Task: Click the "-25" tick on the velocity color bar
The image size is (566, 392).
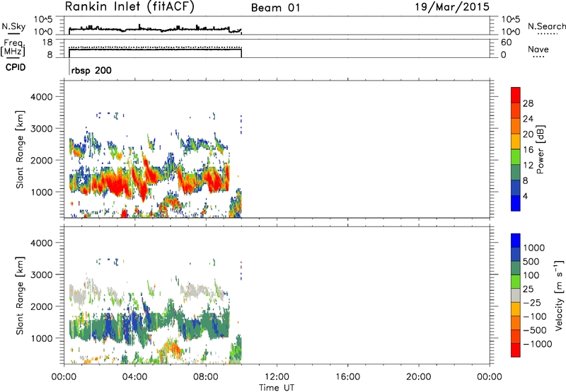Action: pyautogui.click(x=531, y=303)
